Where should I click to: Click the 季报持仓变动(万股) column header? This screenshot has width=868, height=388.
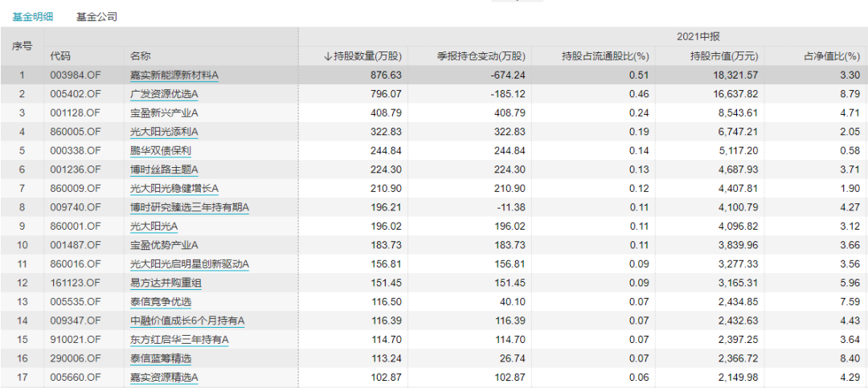[x=481, y=56]
